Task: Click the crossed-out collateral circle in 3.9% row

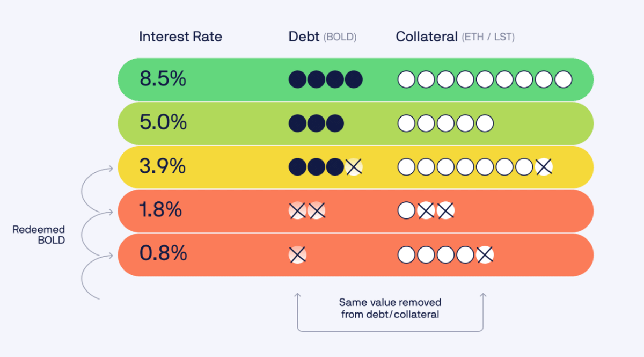Action: tap(544, 167)
